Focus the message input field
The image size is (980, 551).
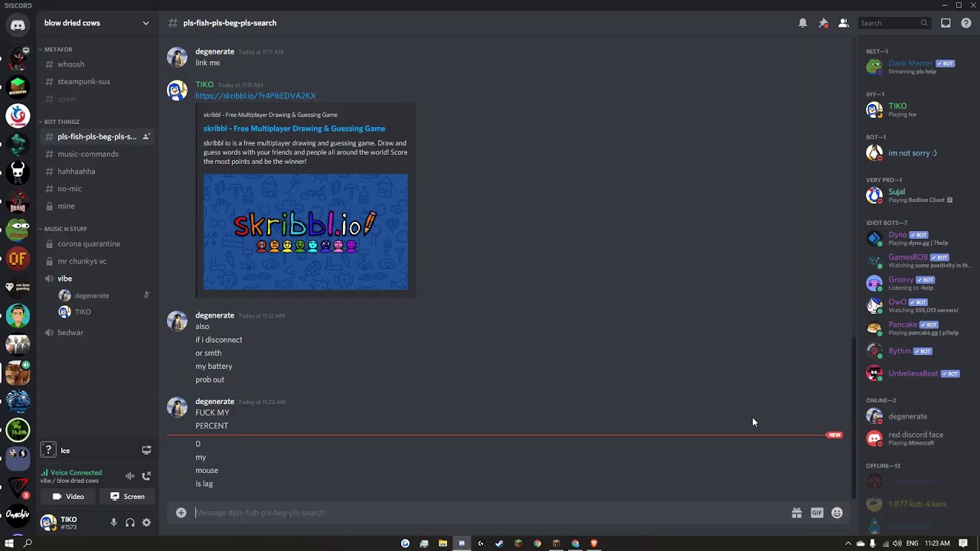click(x=488, y=513)
